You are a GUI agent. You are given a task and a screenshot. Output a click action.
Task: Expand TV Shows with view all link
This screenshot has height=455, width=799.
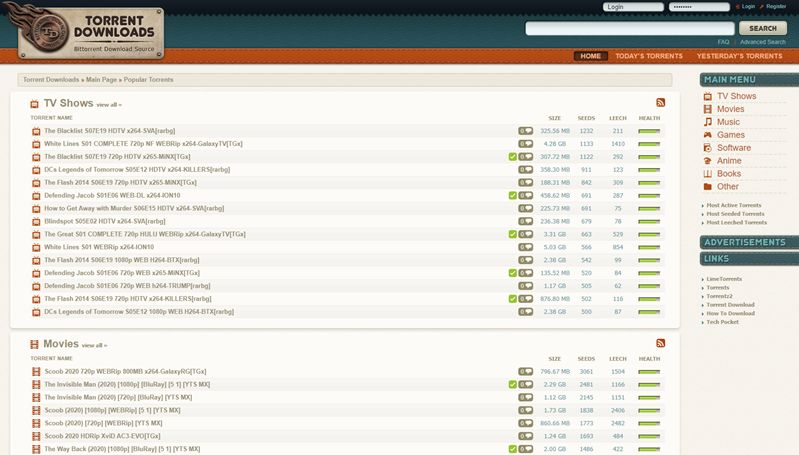click(x=109, y=105)
